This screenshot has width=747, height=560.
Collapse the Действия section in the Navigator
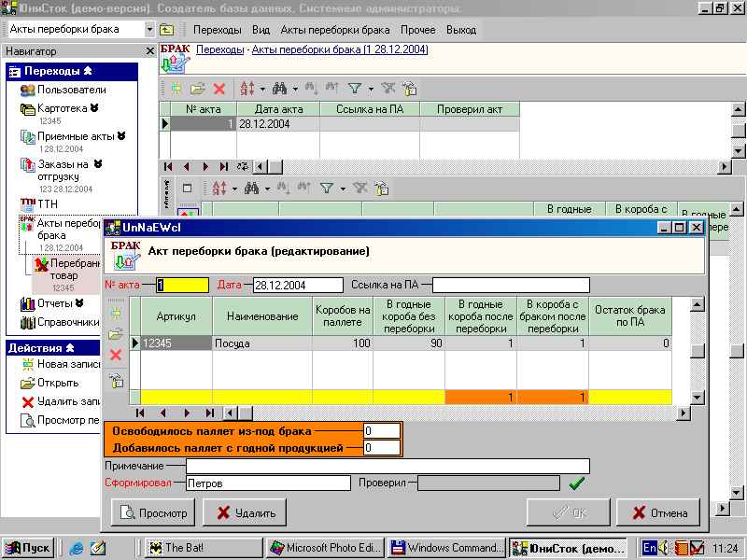tap(70, 347)
